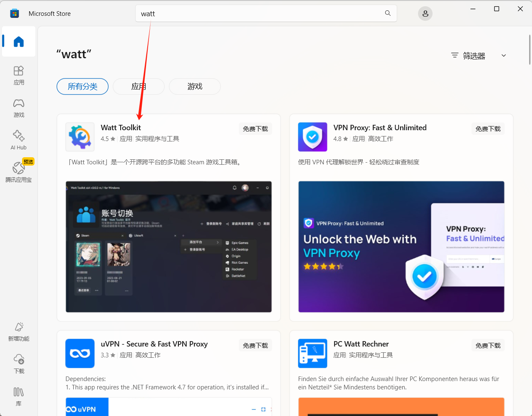Click Watt Toolkit screenshot thumbnail
This screenshot has height=416, width=532.
click(168, 247)
